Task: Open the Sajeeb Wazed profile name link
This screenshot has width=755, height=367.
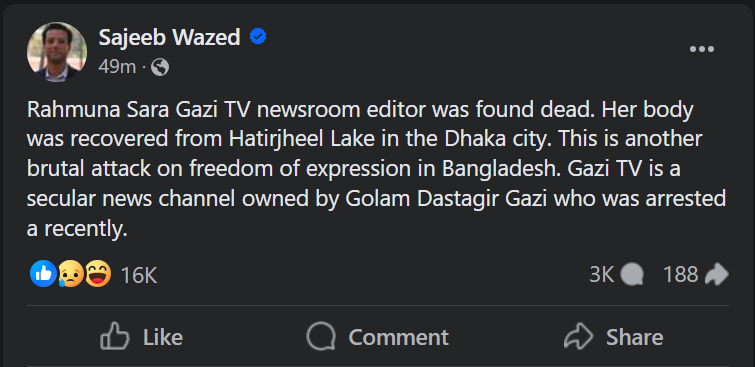Action: pyautogui.click(x=169, y=37)
